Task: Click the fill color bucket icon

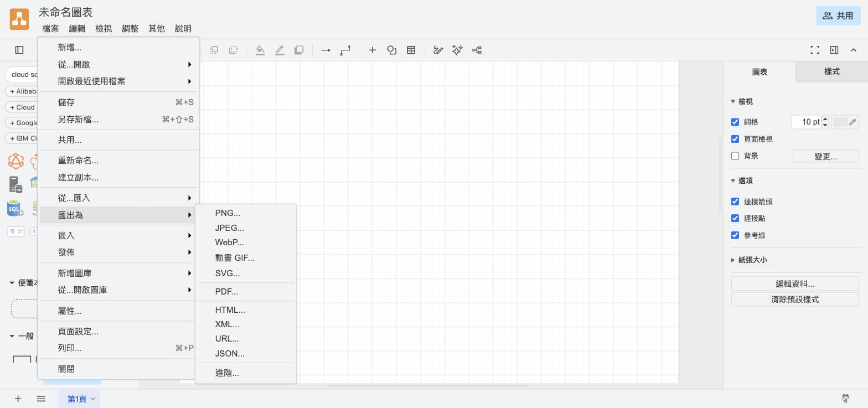Action: coord(260,50)
